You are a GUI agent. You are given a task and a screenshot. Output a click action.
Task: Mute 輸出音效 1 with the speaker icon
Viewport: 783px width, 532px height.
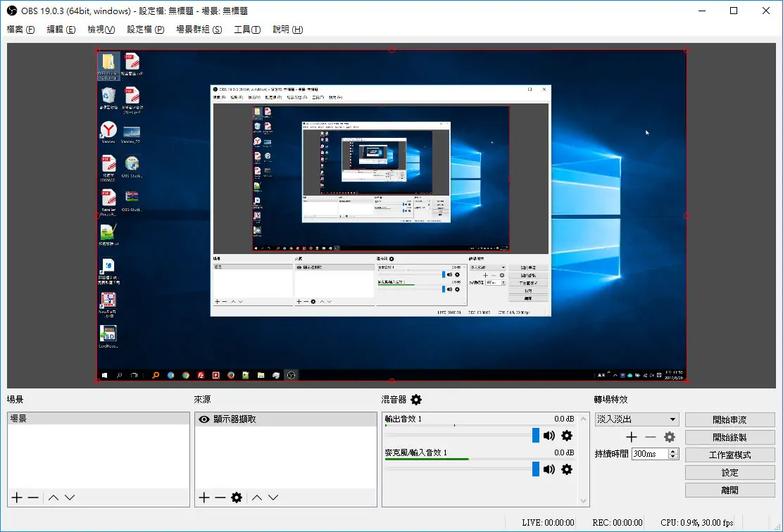coord(549,436)
